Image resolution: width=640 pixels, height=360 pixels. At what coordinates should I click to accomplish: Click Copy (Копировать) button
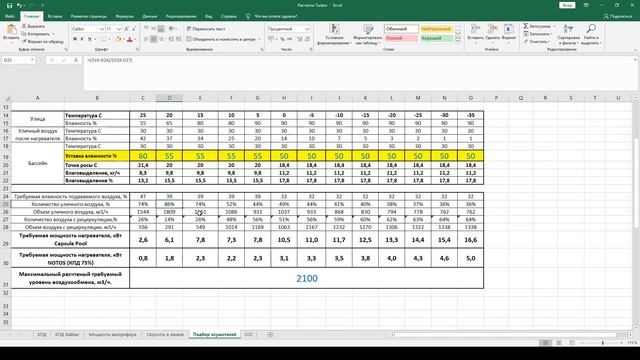click(x=37, y=34)
